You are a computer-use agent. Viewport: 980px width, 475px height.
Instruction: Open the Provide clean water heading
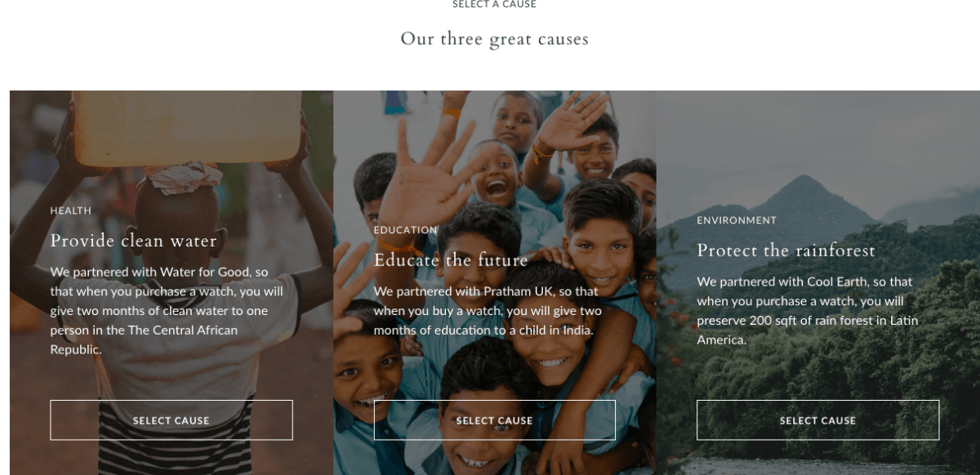tap(134, 241)
